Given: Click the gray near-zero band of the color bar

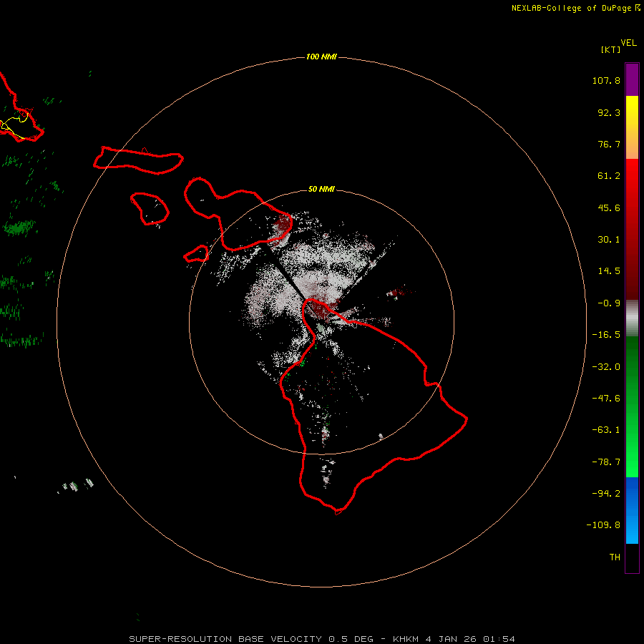Looking at the screenshot, I should pyautogui.click(x=632, y=318).
